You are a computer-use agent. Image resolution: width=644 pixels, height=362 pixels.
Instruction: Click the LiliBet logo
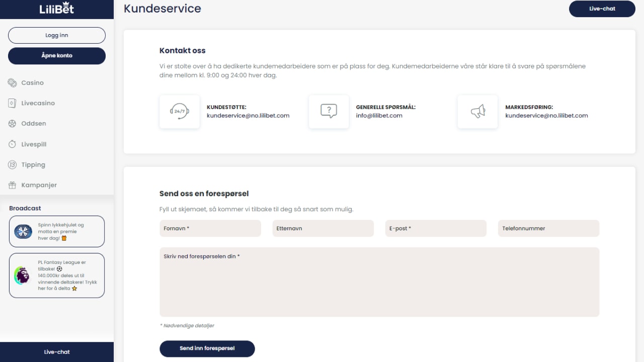point(57,9)
